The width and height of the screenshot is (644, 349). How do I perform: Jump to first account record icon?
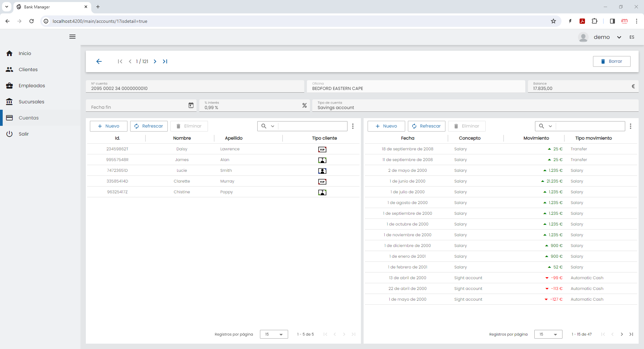[x=120, y=61]
